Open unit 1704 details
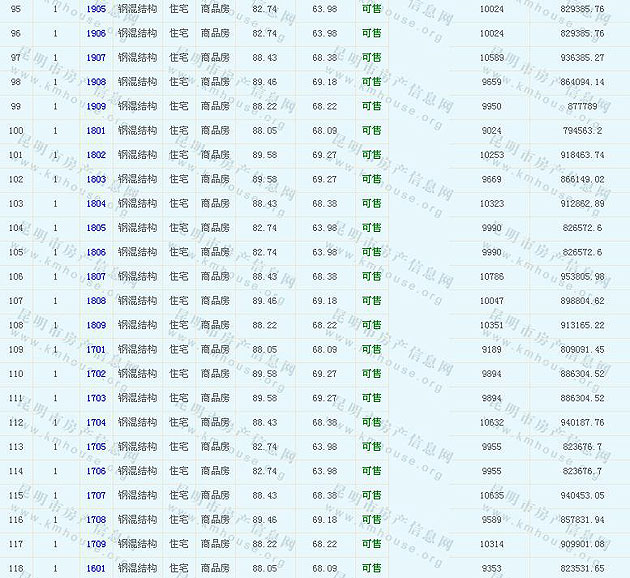Screen dimensions: 630x578 point(96,423)
